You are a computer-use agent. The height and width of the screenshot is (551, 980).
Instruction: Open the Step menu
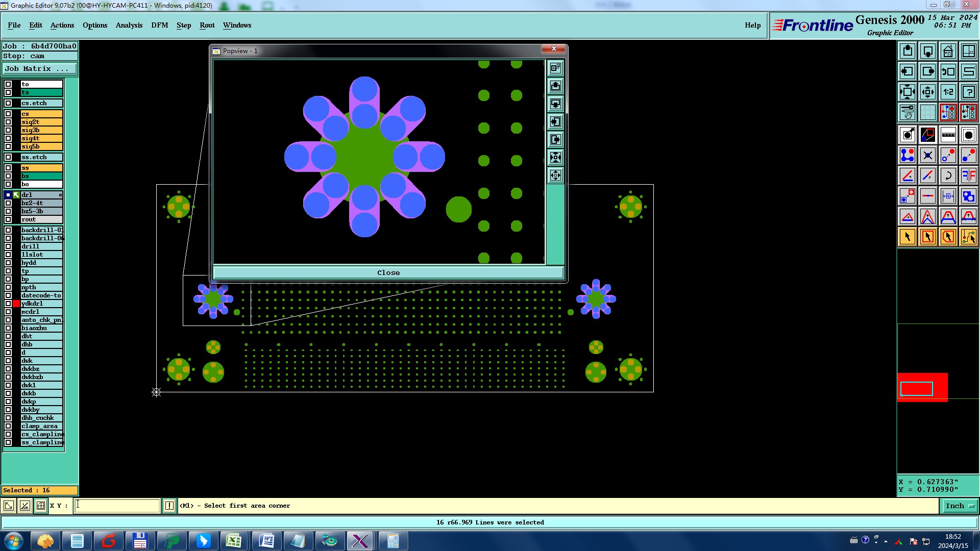tap(184, 25)
